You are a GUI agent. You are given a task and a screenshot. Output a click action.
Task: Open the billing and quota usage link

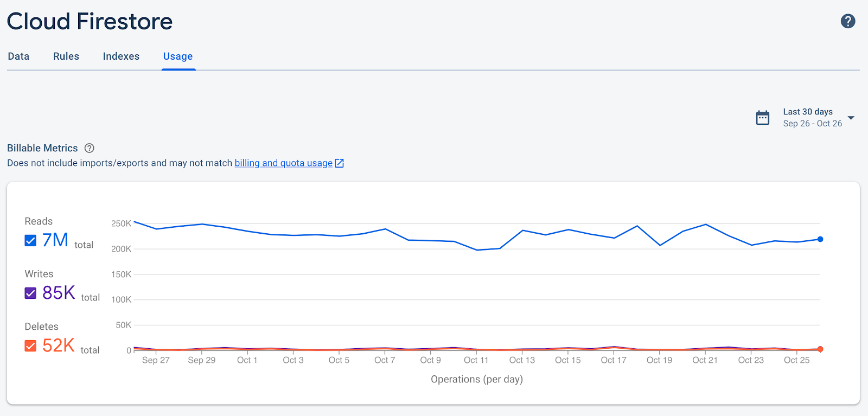[283, 163]
